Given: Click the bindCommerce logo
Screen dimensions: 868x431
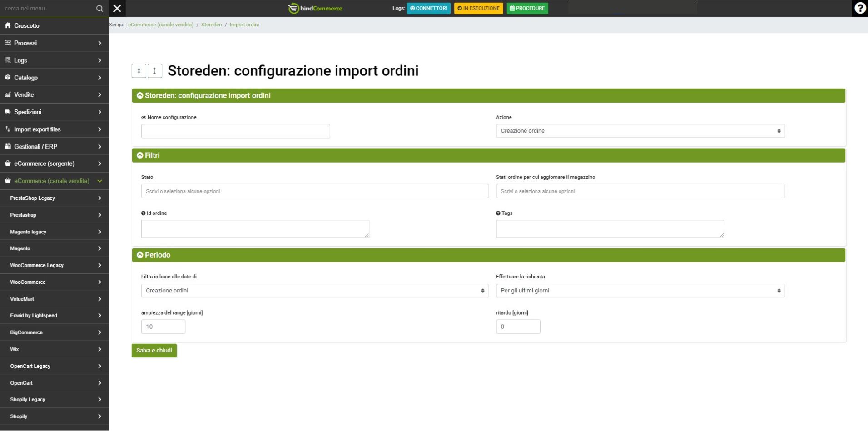Looking at the screenshot, I should coord(315,8).
